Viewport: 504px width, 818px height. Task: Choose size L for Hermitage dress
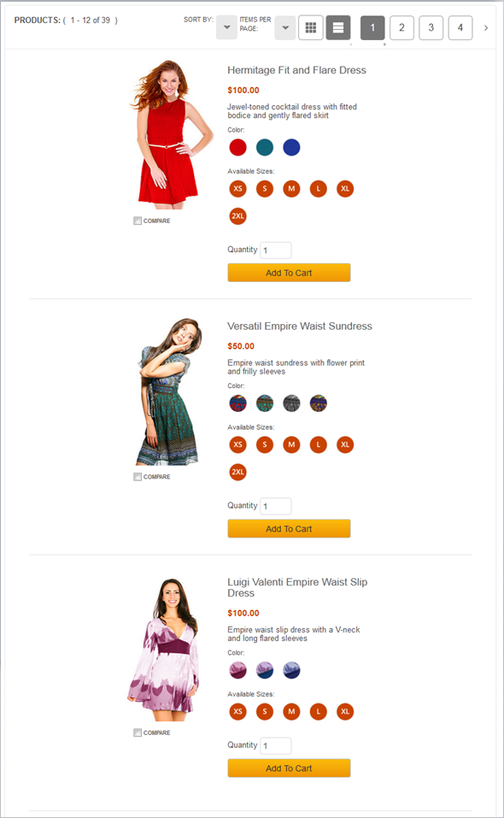tap(319, 189)
